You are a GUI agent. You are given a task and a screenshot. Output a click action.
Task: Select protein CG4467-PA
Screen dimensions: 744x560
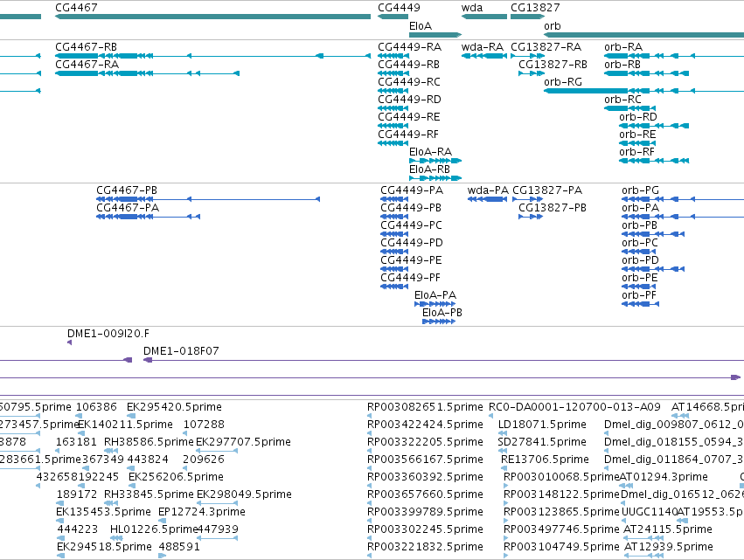[148, 217]
